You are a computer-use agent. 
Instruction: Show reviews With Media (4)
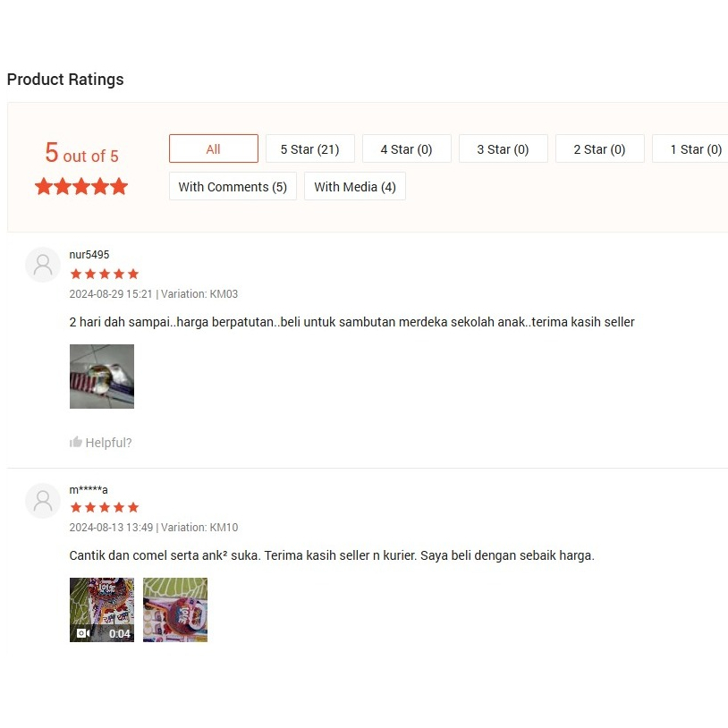point(355,187)
